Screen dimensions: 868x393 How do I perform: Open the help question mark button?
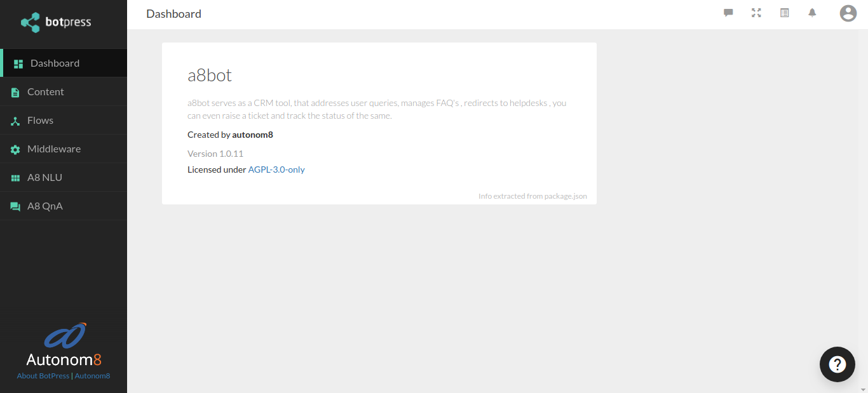(x=837, y=364)
